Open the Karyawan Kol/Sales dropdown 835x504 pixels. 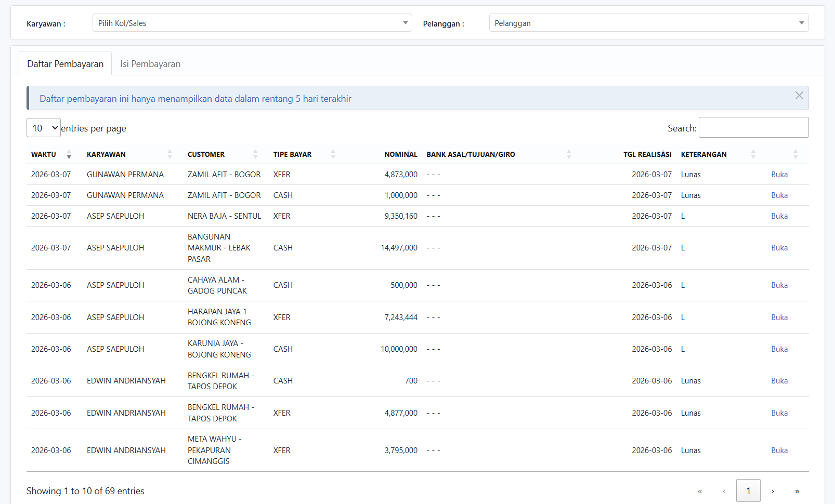[252, 23]
